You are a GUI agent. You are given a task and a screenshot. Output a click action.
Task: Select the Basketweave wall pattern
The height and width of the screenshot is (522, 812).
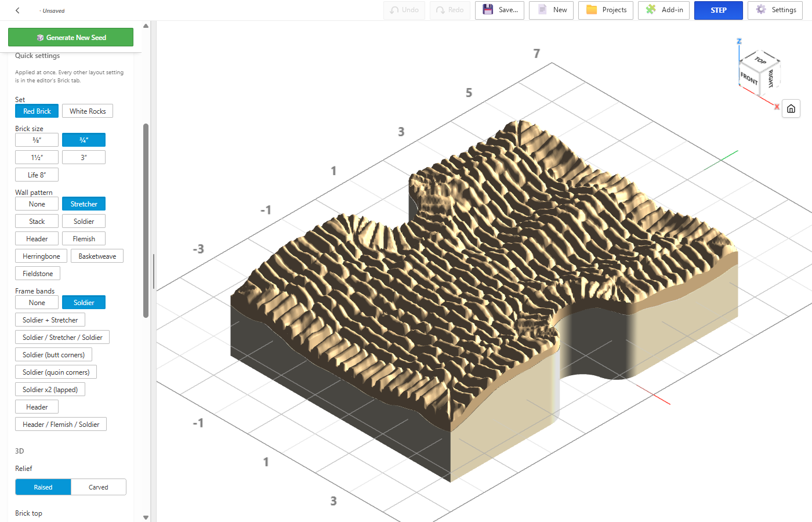(97, 256)
